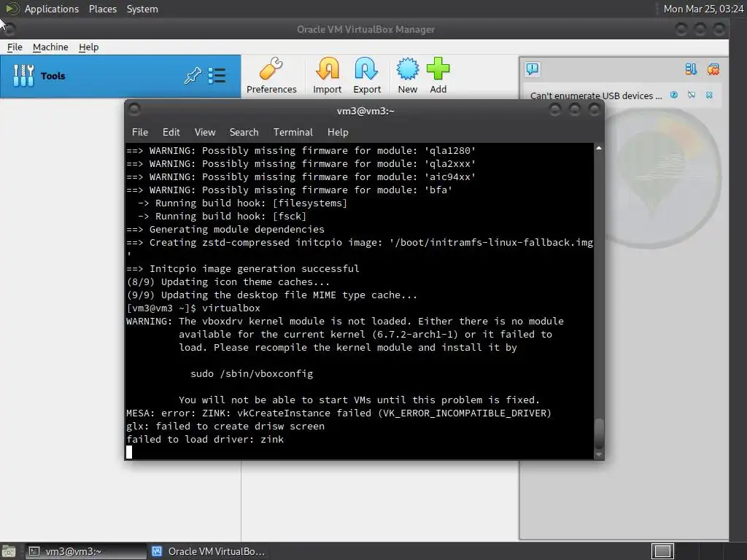This screenshot has width=747, height=560.
Task: Open VirtualBox Help menu
Action: click(x=88, y=47)
